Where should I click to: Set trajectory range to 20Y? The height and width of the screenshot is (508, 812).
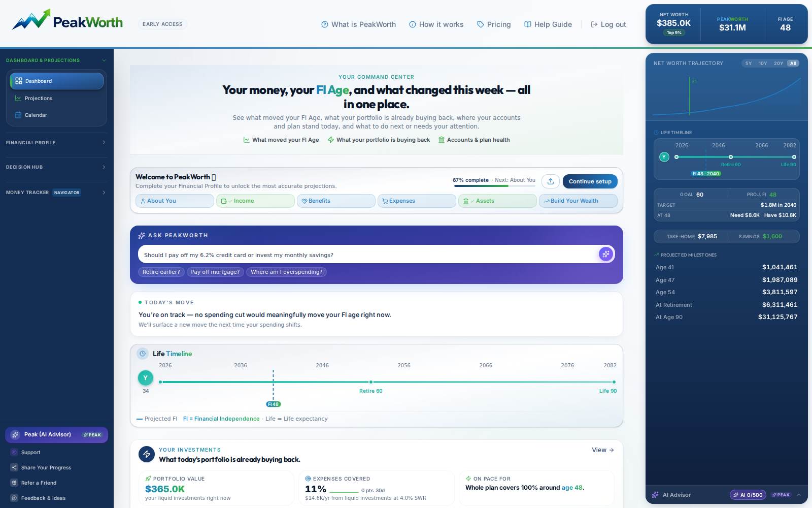(x=779, y=63)
